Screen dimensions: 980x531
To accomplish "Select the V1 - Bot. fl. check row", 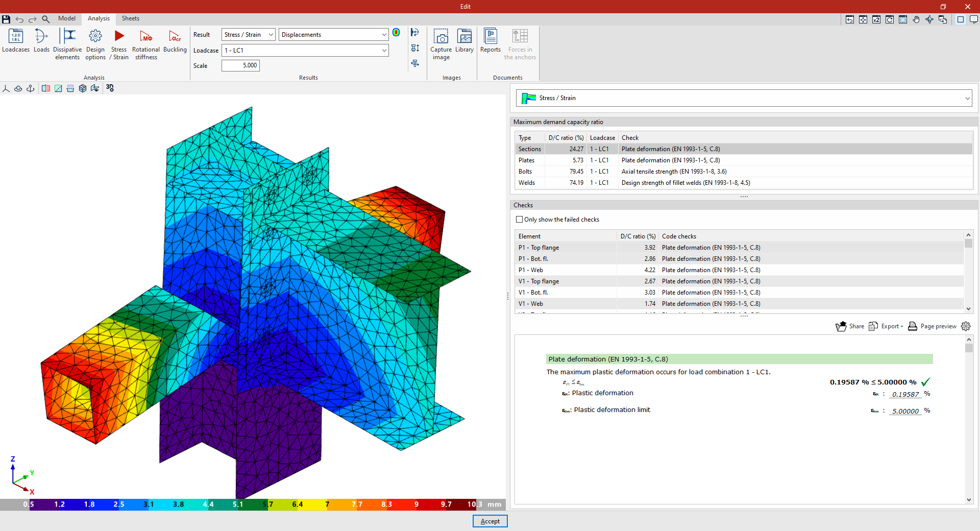I will (739, 293).
